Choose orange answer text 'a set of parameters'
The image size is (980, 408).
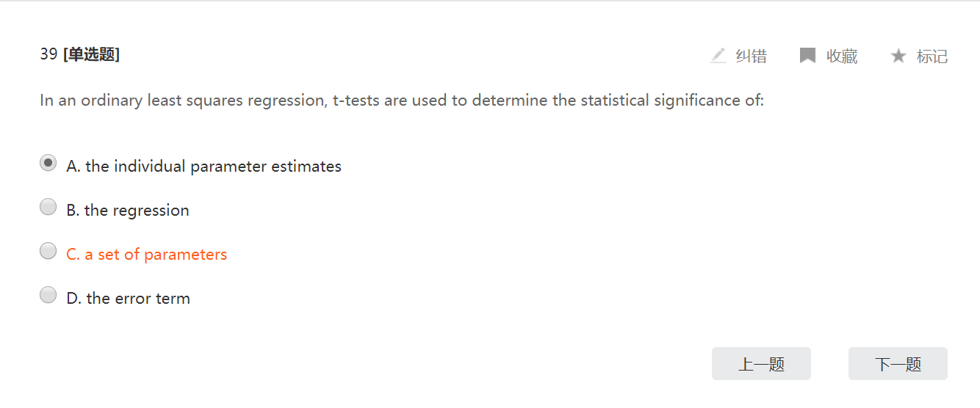[156, 255]
